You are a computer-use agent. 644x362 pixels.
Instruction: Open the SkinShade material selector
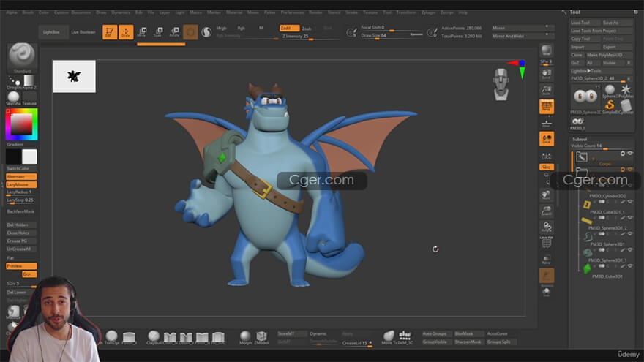(14, 98)
